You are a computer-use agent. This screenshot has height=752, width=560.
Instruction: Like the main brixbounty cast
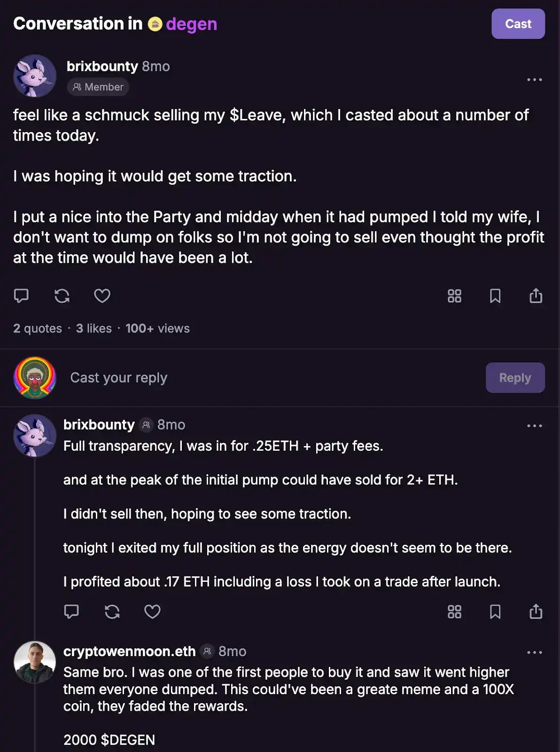click(102, 296)
